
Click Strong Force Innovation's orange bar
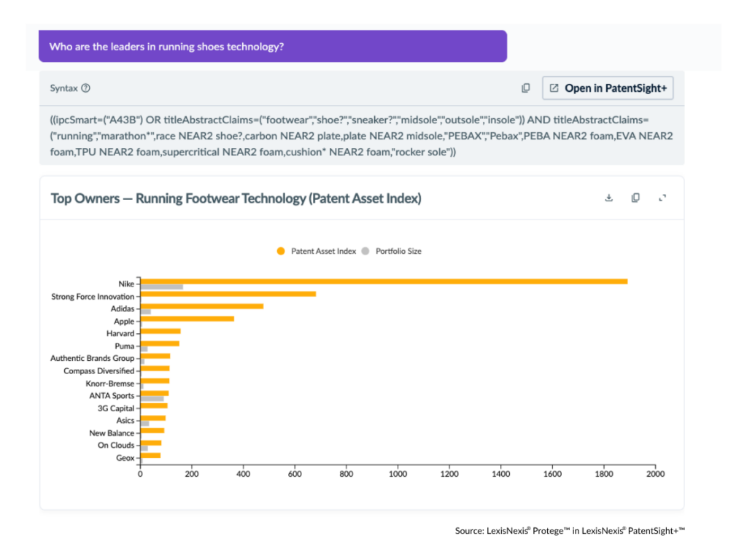(228, 294)
